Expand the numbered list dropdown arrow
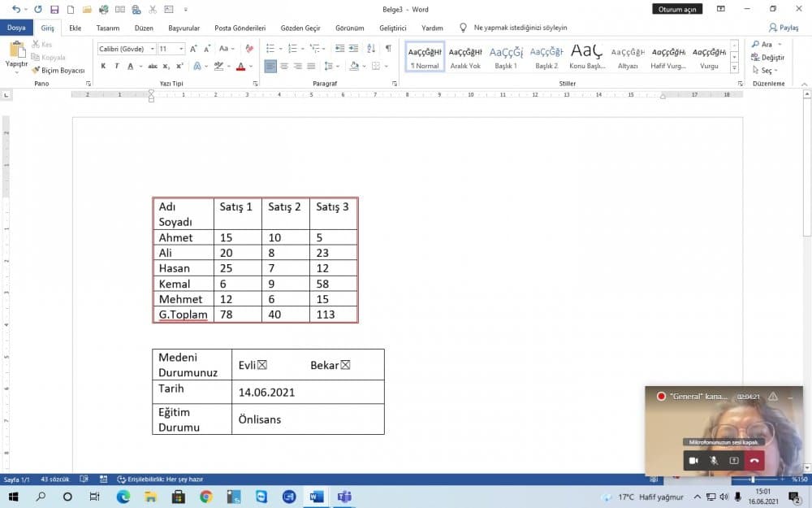The width and height of the screenshot is (812, 508). (x=302, y=49)
